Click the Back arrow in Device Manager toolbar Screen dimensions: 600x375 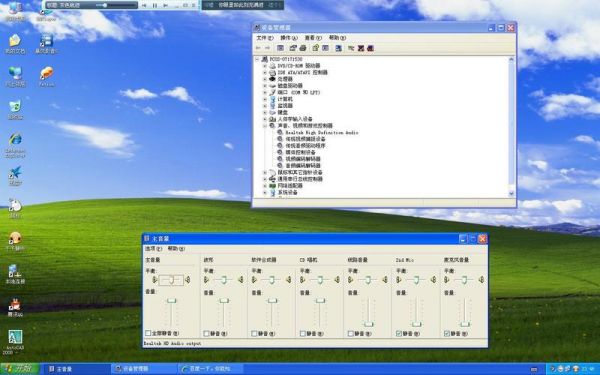point(258,48)
